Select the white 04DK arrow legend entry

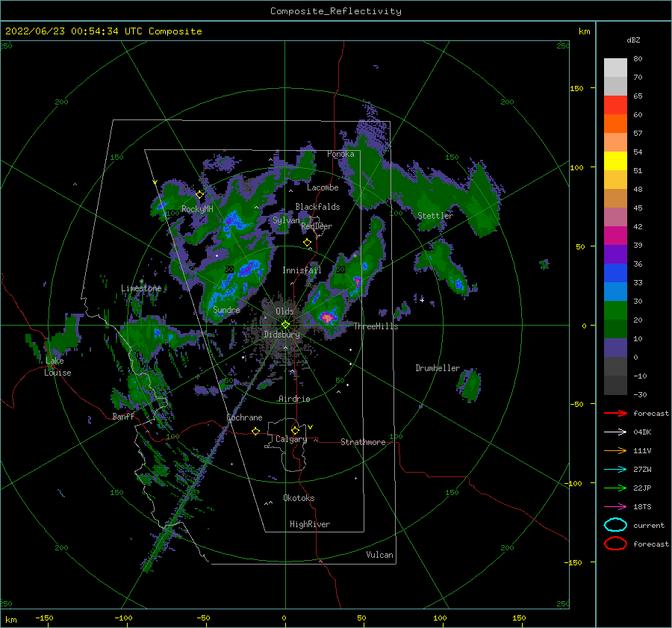point(615,432)
